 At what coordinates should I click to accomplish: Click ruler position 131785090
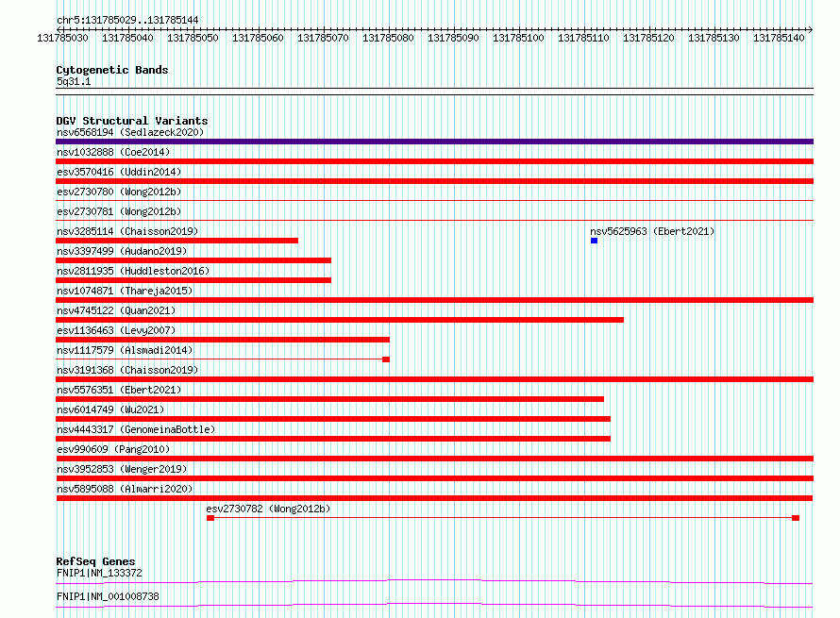(x=453, y=38)
